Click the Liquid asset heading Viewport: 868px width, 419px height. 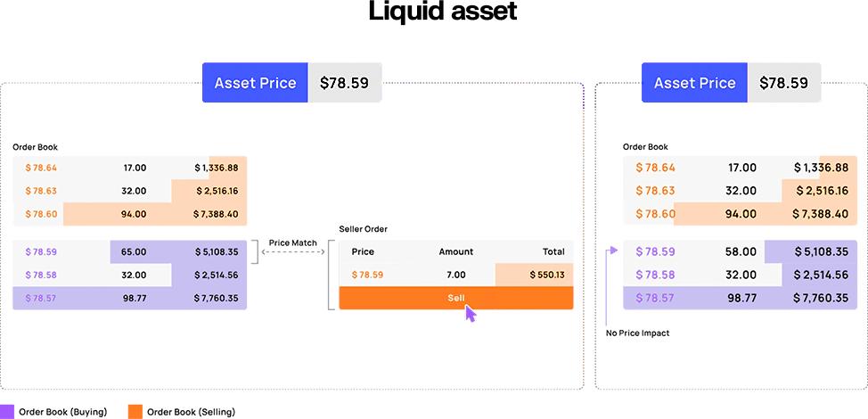[442, 13]
